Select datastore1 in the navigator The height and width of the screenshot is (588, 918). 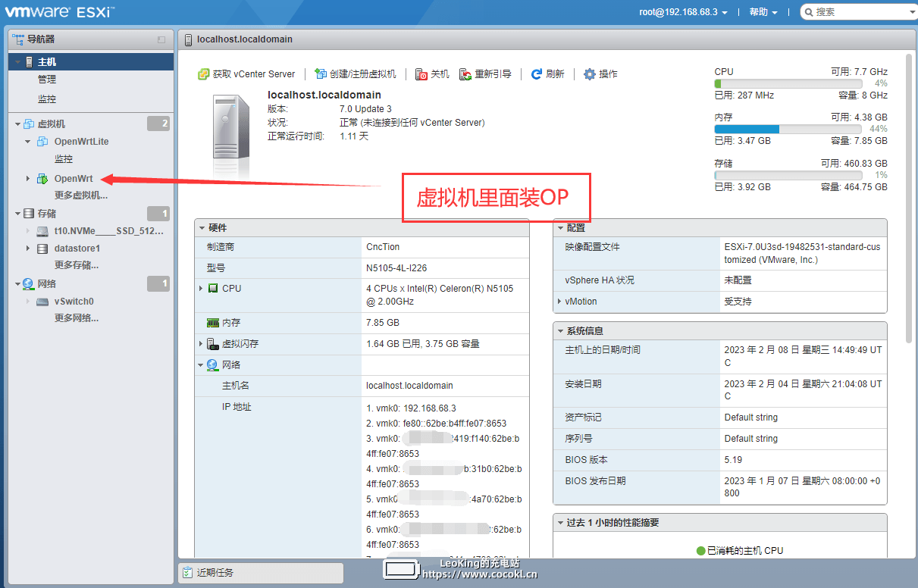coord(77,249)
